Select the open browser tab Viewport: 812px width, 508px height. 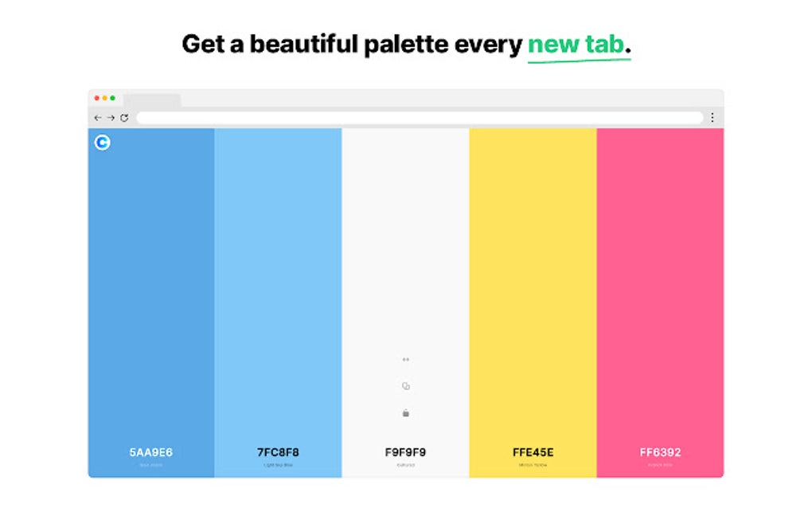point(151,100)
